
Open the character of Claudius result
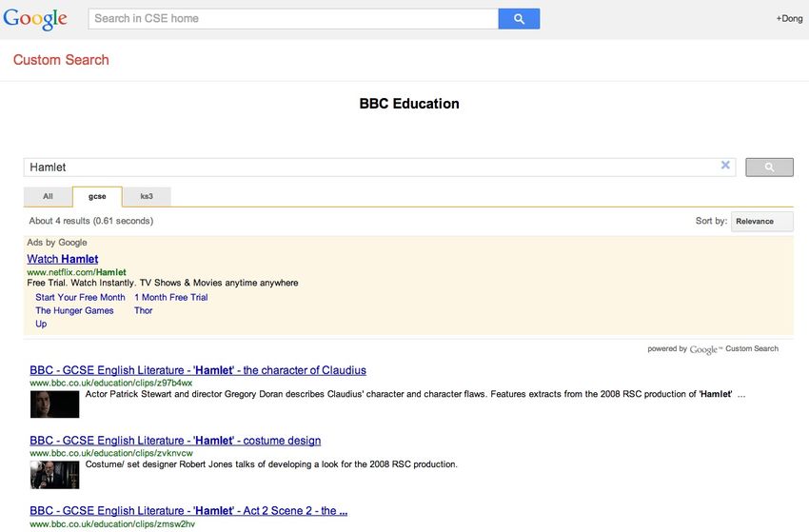click(x=198, y=370)
